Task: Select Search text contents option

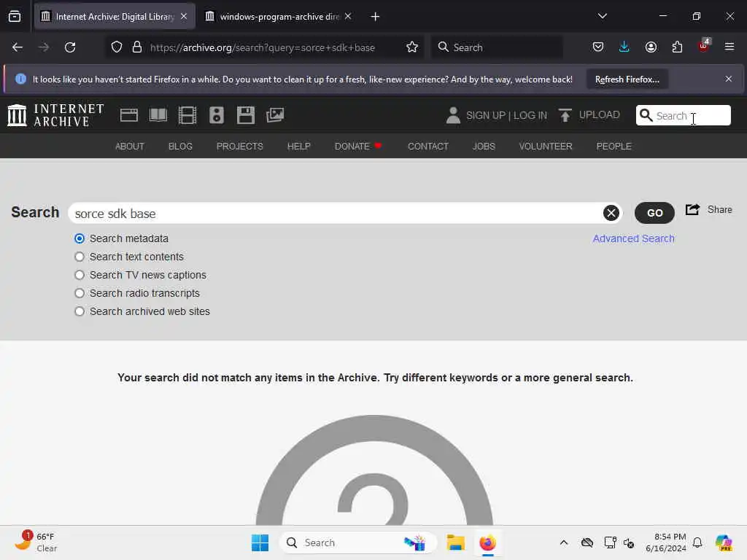Action: (x=80, y=257)
